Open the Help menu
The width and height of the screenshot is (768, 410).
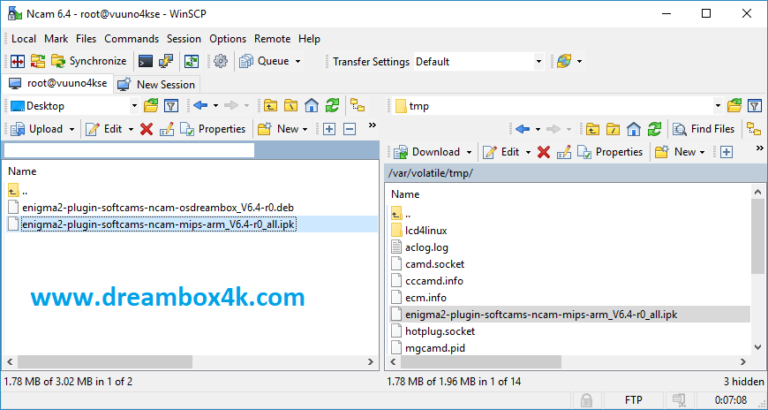309,39
